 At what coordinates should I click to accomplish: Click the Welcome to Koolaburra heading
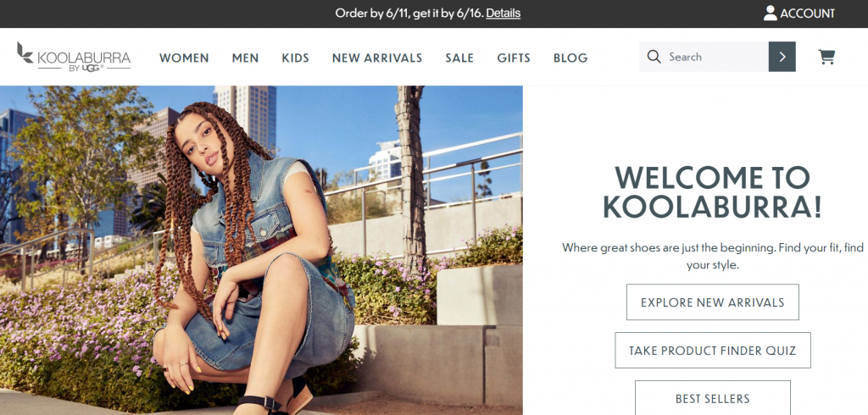click(x=712, y=192)
